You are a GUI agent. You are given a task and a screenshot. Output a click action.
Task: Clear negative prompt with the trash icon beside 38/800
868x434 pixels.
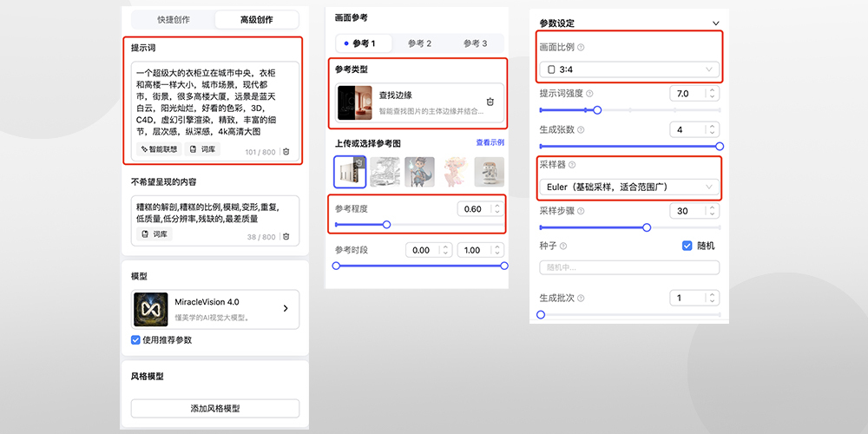(286, 236)
